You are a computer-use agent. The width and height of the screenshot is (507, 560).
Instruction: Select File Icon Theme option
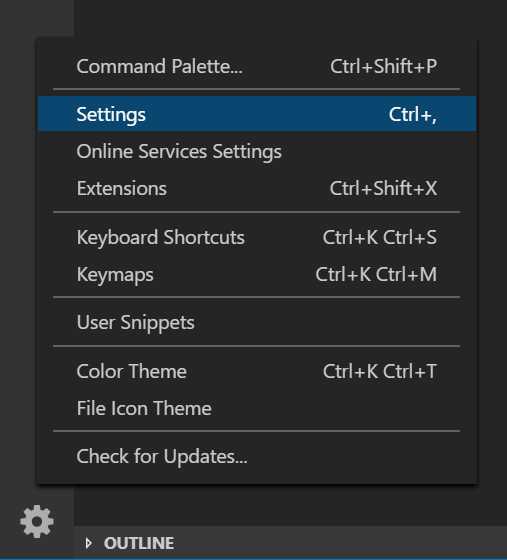pos(257,408)
